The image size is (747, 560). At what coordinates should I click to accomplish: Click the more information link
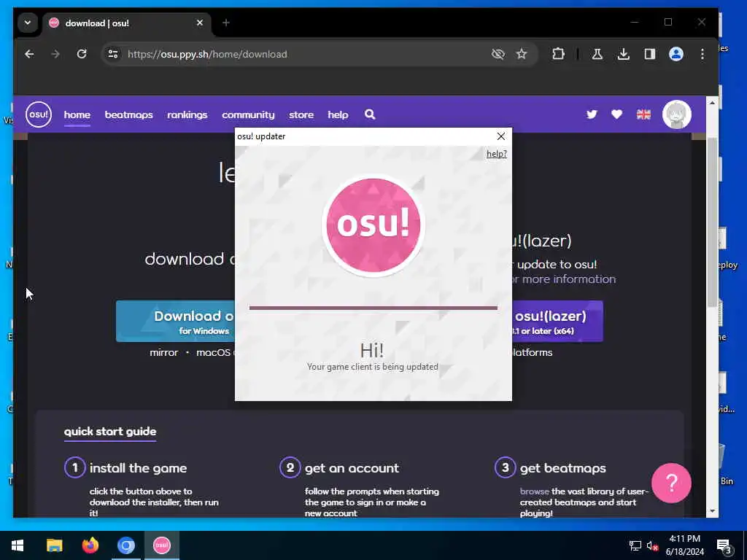tap(565, 279)
